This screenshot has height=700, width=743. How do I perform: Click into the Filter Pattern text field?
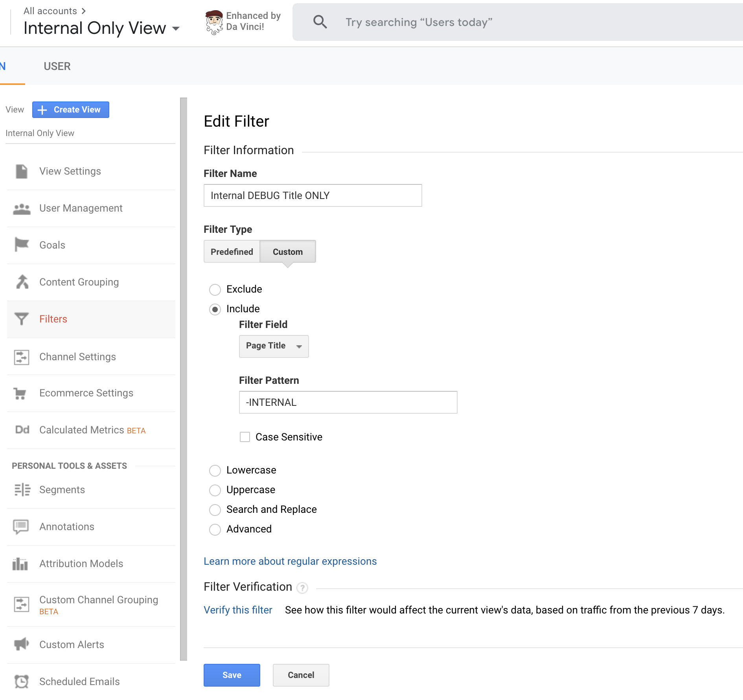[x=348, y=402]
